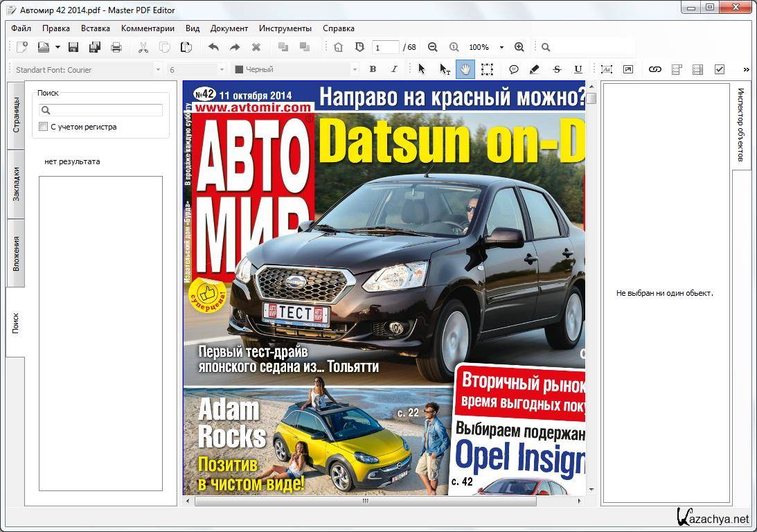Screen dimensions: 757x532
Task: Select the Highlight text marker tool
Action: (534, 69)
